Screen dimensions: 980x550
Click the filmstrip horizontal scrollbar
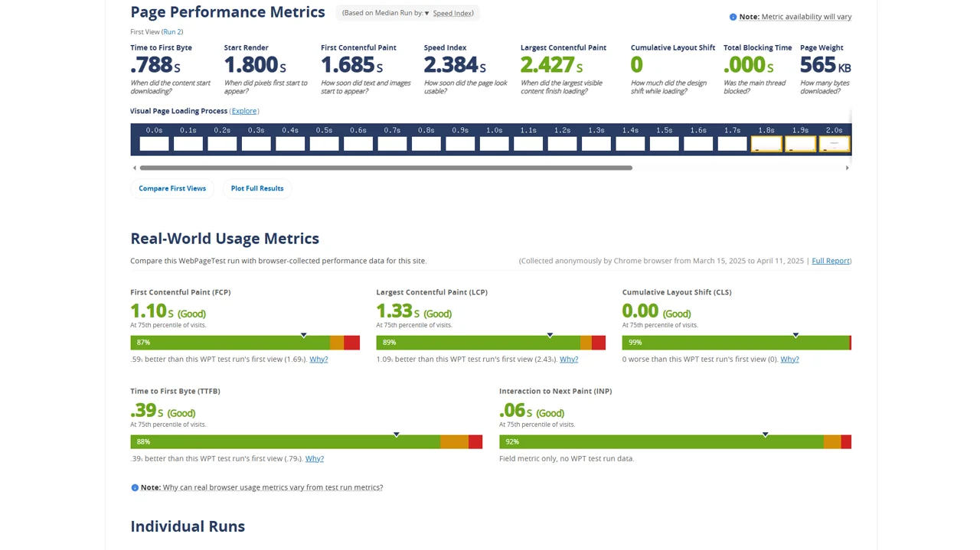click(386, 168)
